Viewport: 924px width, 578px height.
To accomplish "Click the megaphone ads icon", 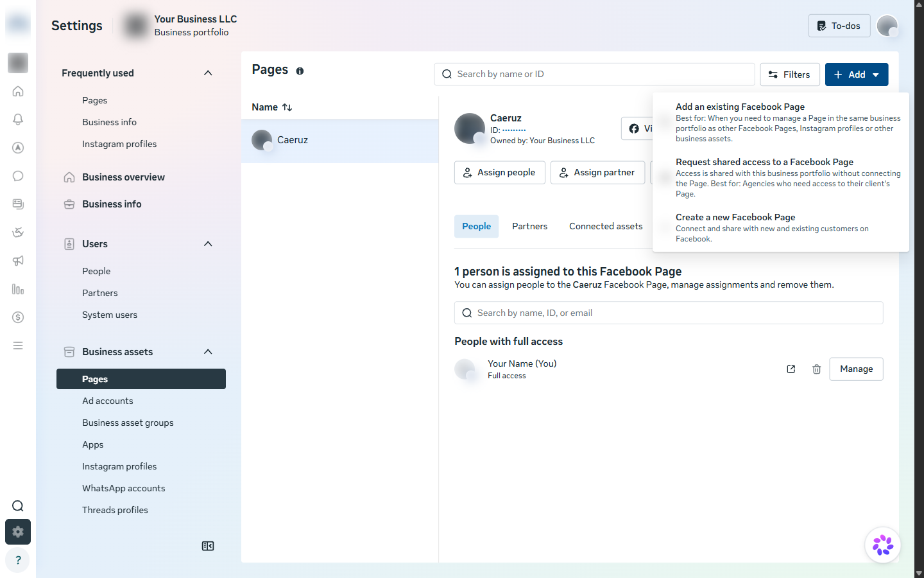I will pyautogui.click(x=18, y=261).
